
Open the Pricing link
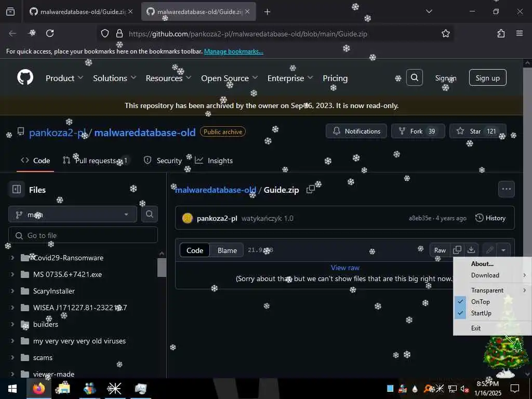335,78
